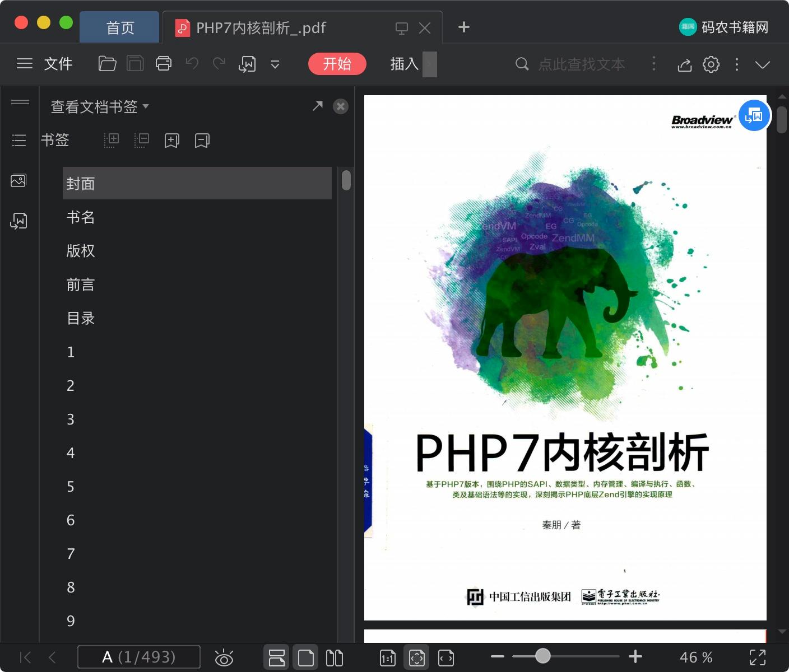
Task: Show the bookmarks list sidebar icon
Action: coord(19,140)
